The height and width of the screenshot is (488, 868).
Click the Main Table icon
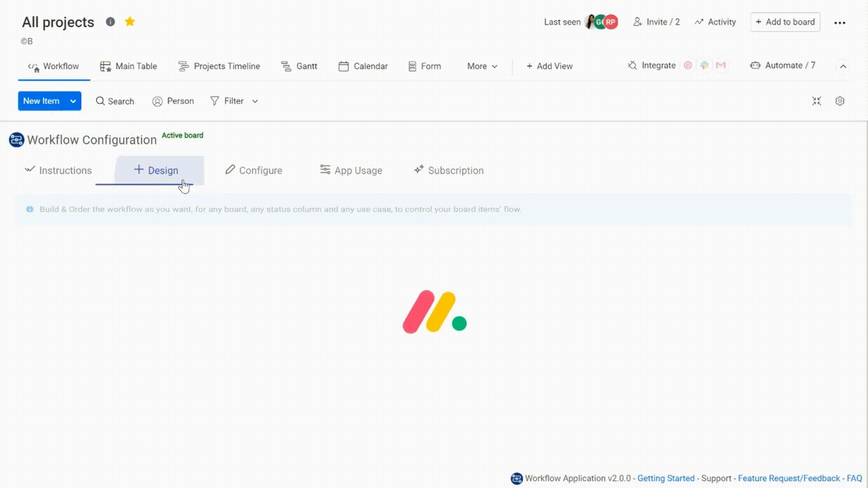pos(105,66)
